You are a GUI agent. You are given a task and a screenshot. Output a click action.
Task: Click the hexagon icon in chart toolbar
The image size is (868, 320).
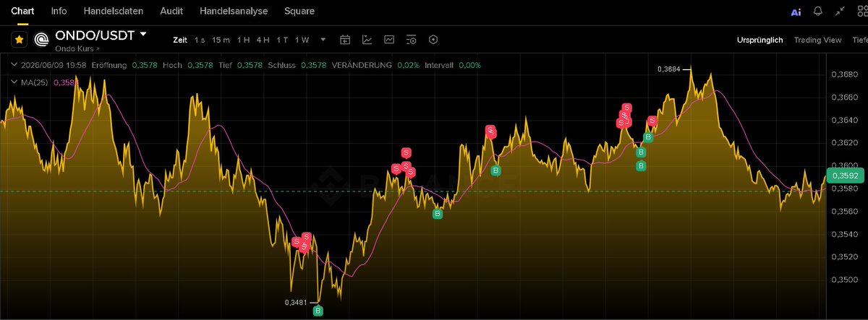(433, 40)
